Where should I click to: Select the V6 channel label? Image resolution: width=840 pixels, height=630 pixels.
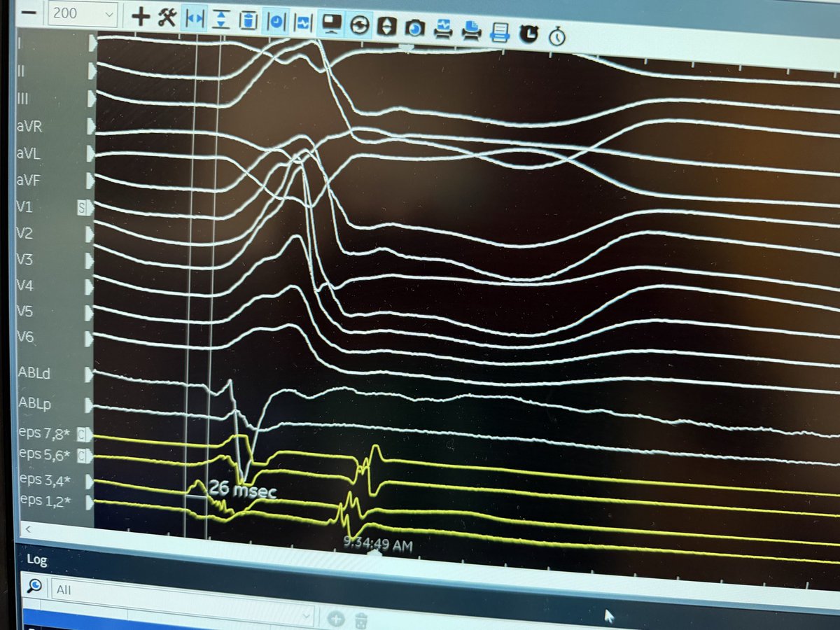[24, 337]
